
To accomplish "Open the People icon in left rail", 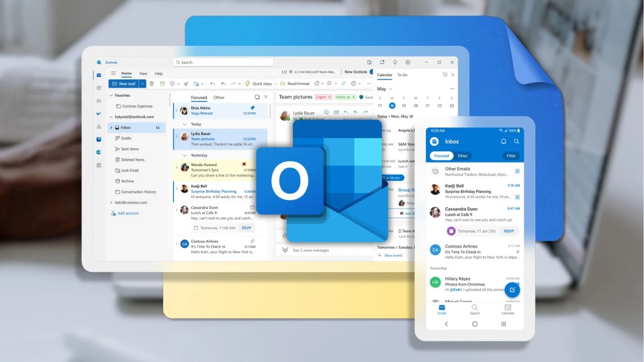I will coord(99,101).
